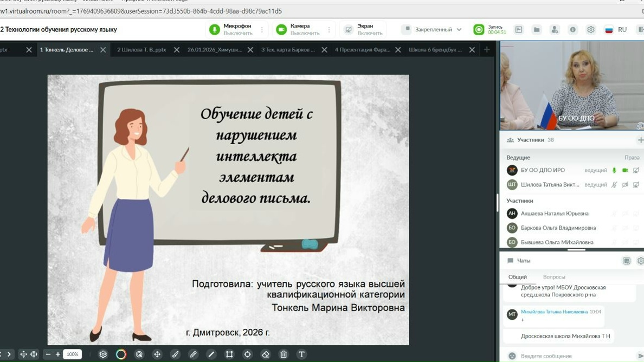Open the RU language selector
Image resolution: width=644 pixels, height=362 pixels.
[616, 30]
